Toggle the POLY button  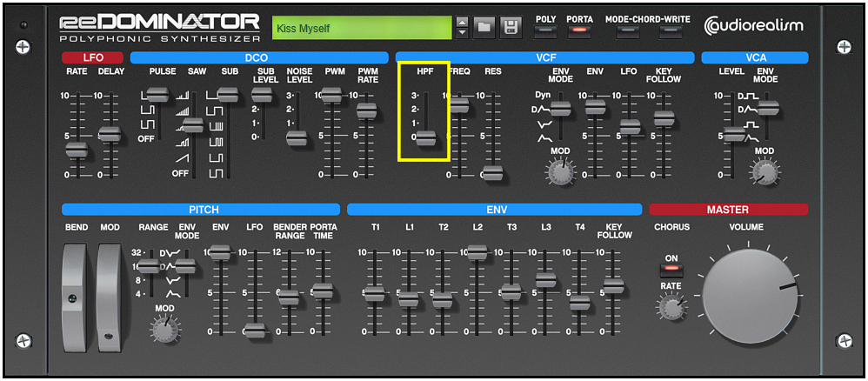(546, 32)
